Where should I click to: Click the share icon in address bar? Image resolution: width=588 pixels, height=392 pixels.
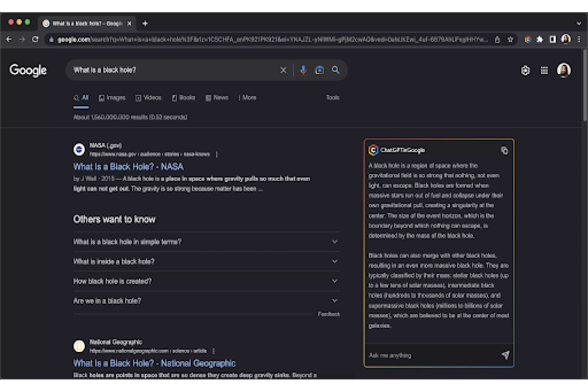pos(497,40)
